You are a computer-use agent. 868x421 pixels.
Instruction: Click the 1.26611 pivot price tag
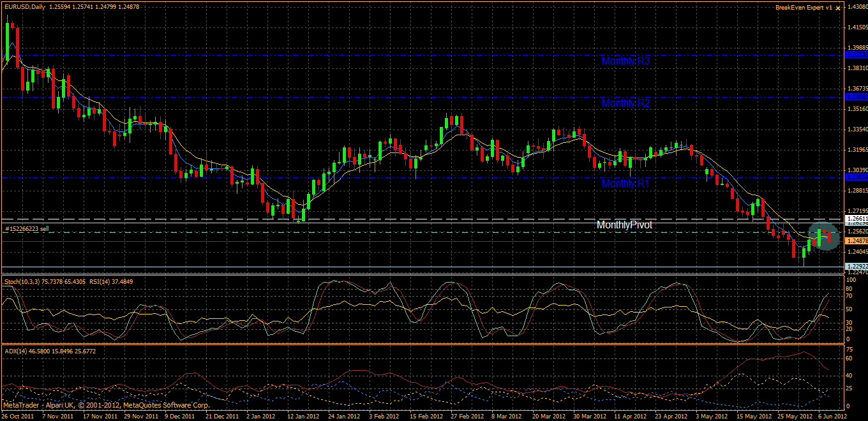click(x=856, y=219)
